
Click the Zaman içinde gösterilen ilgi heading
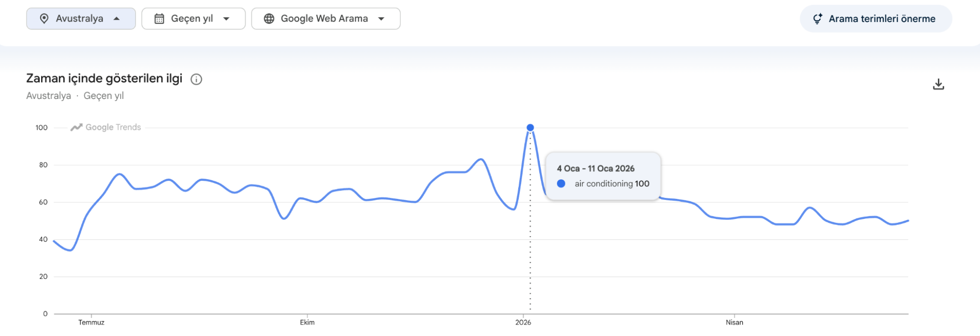(x=104, y=78)
